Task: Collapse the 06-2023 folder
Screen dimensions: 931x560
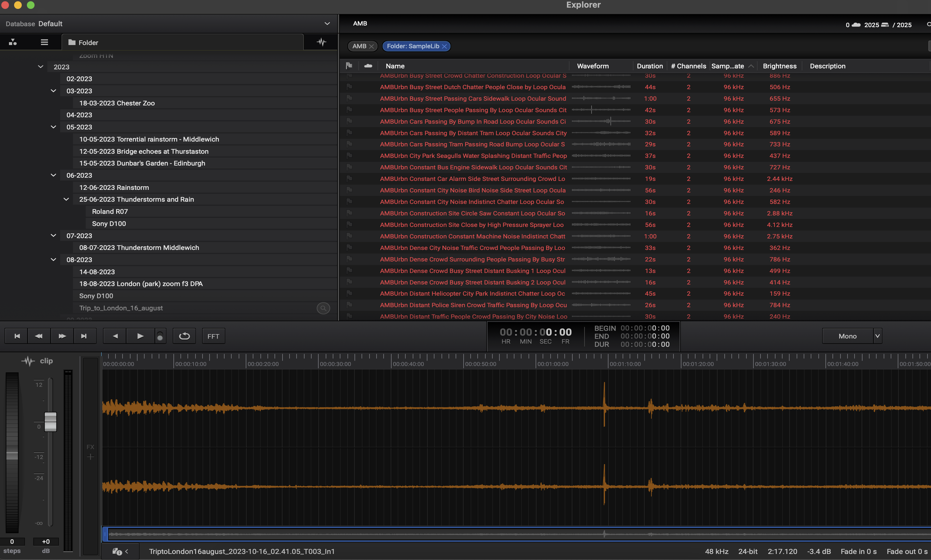Action: (53, 176)
